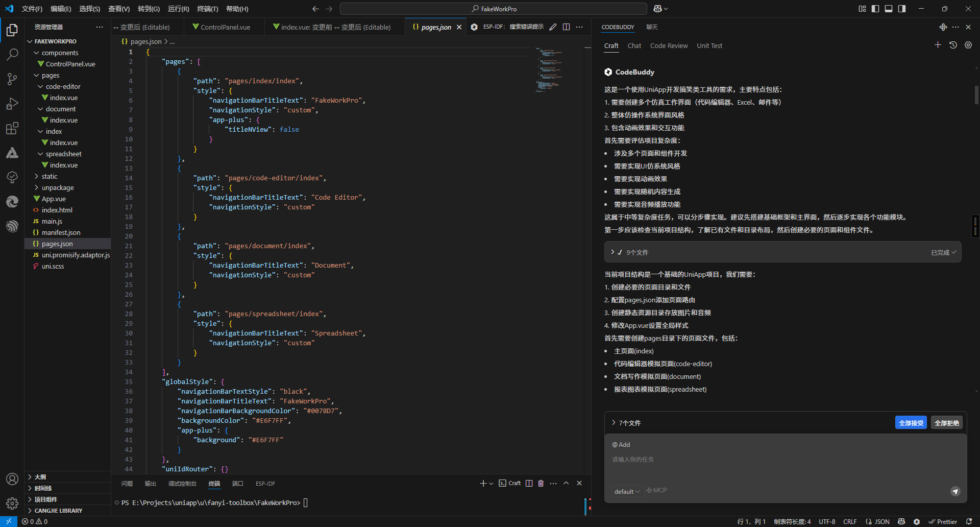This screenshot has height=527, width=980.
Task: Close the pages.json tab
Action: (459, 27)
